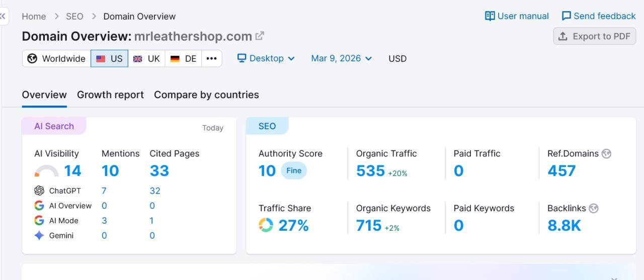Click the Mentions total 10
Viewport: 644px width, 280px height.
(110, 171)
